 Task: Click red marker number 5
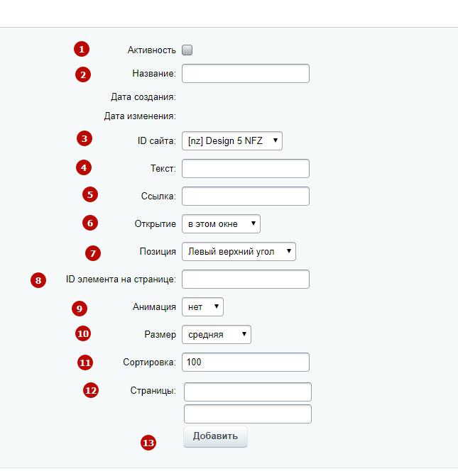click(x=90, y=194)
